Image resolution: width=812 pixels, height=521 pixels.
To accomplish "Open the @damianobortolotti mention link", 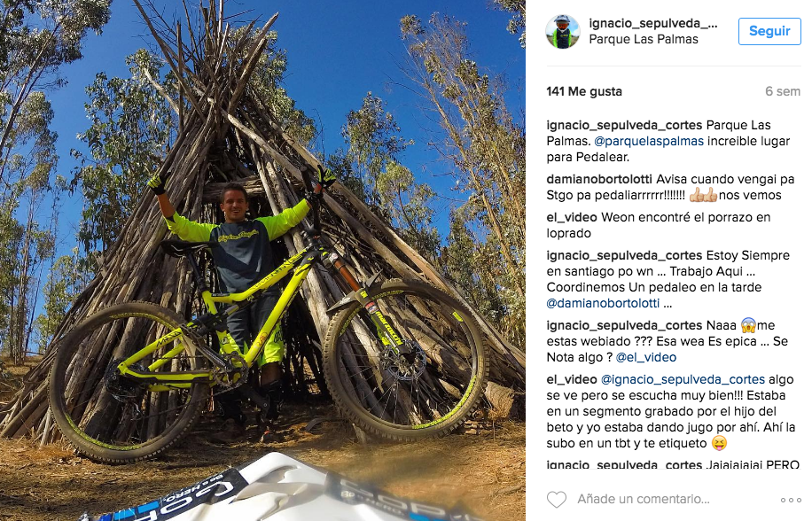I will coord(602,303).
